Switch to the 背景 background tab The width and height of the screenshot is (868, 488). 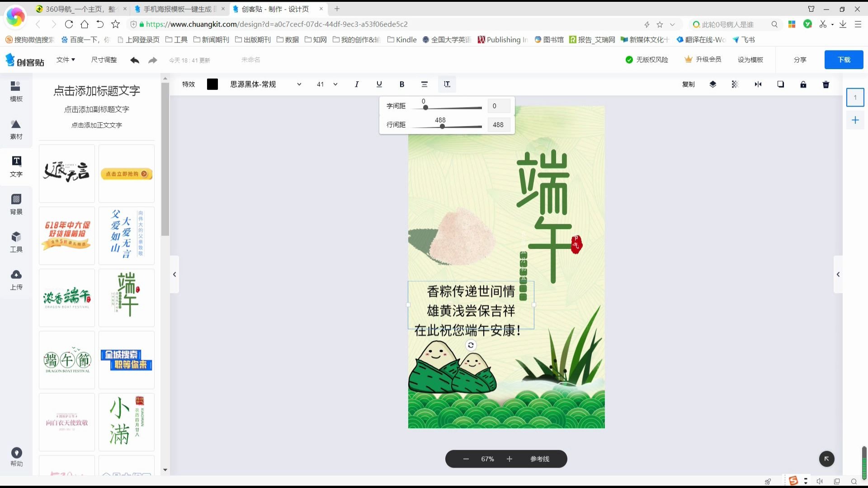pyautogui.click(x=16, y=204)
